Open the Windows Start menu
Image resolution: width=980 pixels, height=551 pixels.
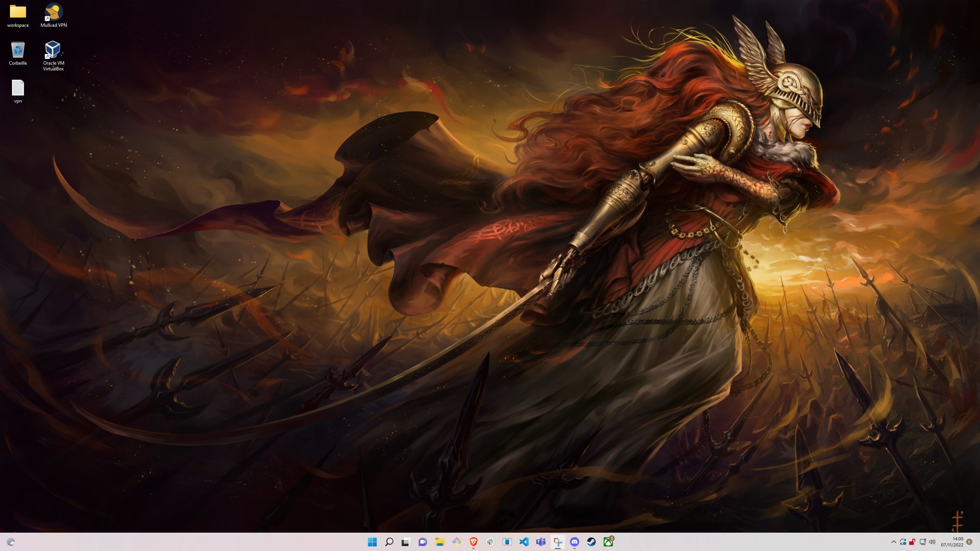click(372, 542)
